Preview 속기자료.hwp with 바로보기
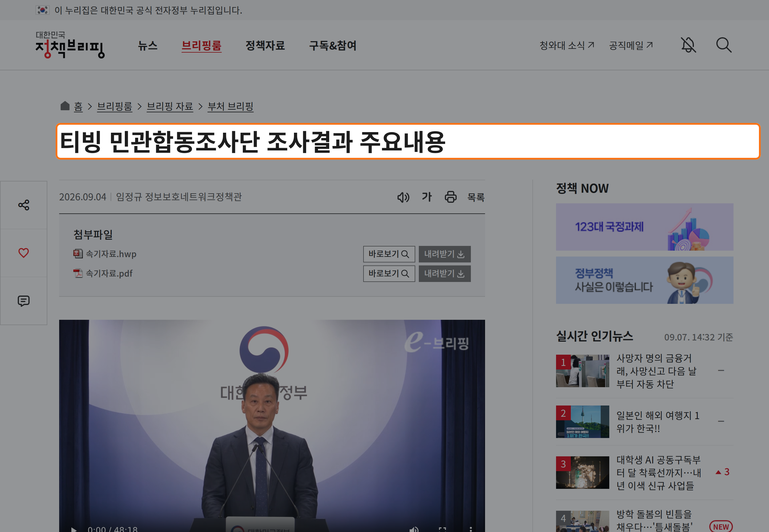The image size is (769, 532). tap(389, 254)
